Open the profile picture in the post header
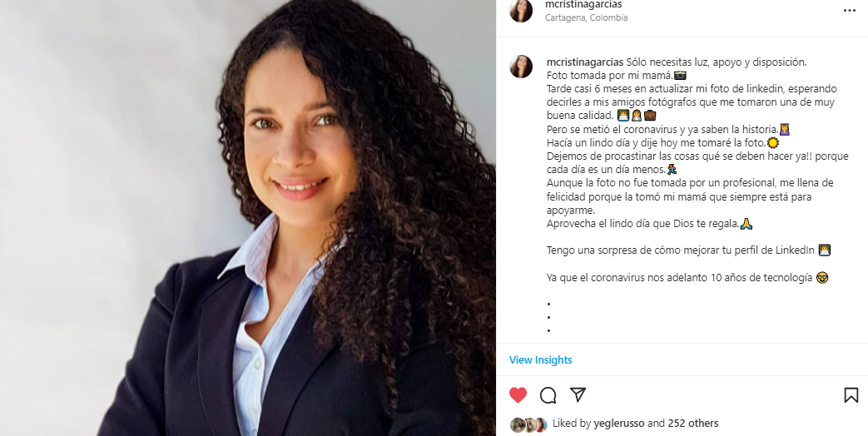 tap(521, 11)
